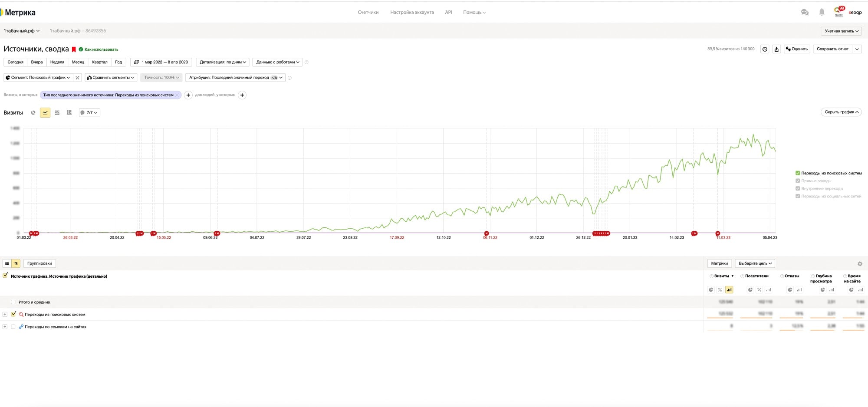Toggle Внутренние переходы legend checkbox
The height and width of the screenshot is (407, 868).
[798, 189]
